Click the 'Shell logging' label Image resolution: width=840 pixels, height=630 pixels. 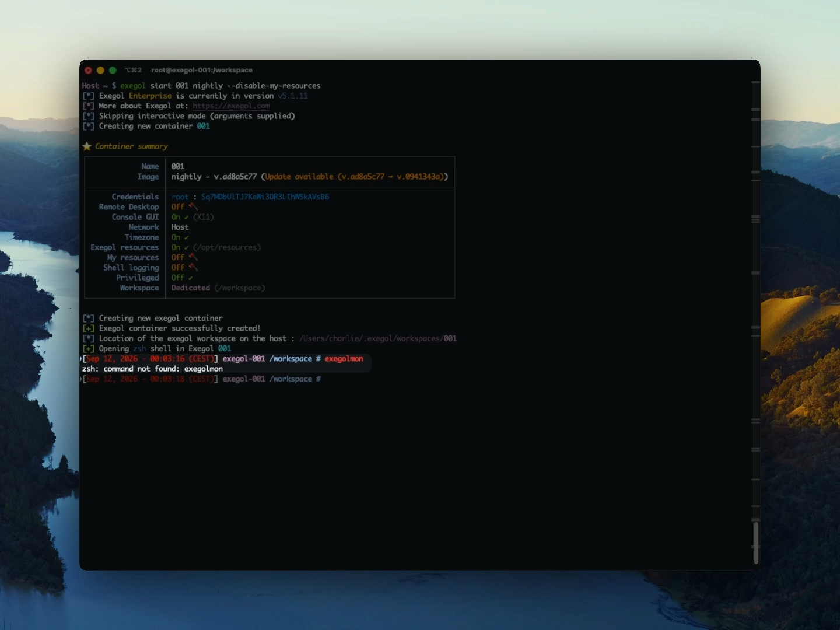tap(131, 268)
